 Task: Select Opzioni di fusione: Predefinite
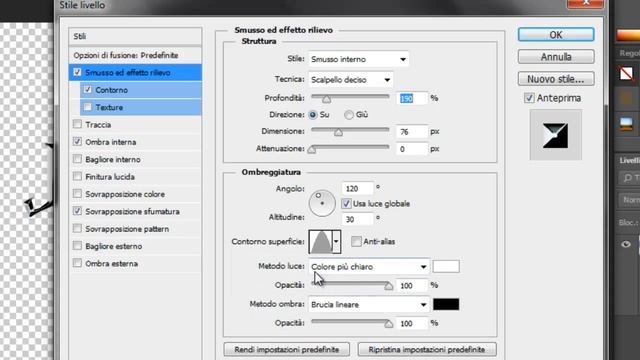135,55
